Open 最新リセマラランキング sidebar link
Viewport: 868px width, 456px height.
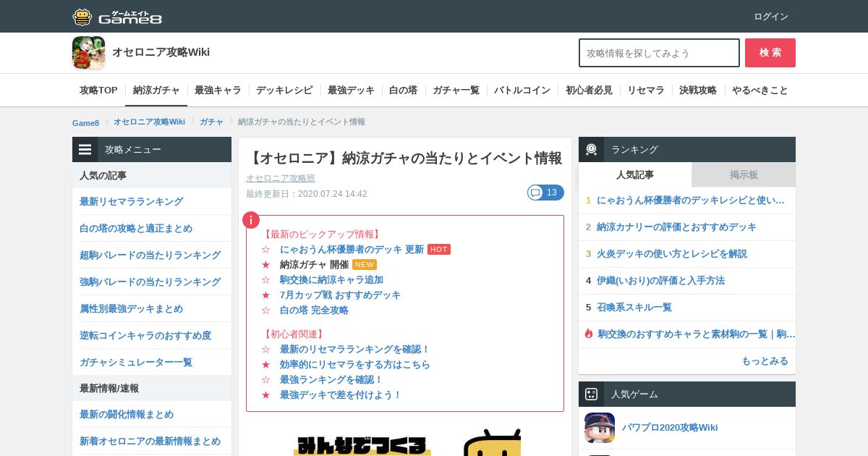[x=131, y=201]
